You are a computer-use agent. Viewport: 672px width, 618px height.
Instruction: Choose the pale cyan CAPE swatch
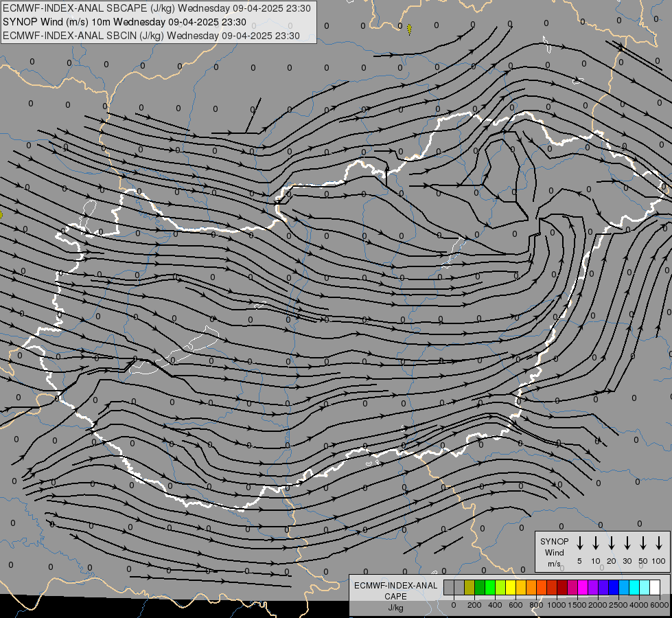645,588
